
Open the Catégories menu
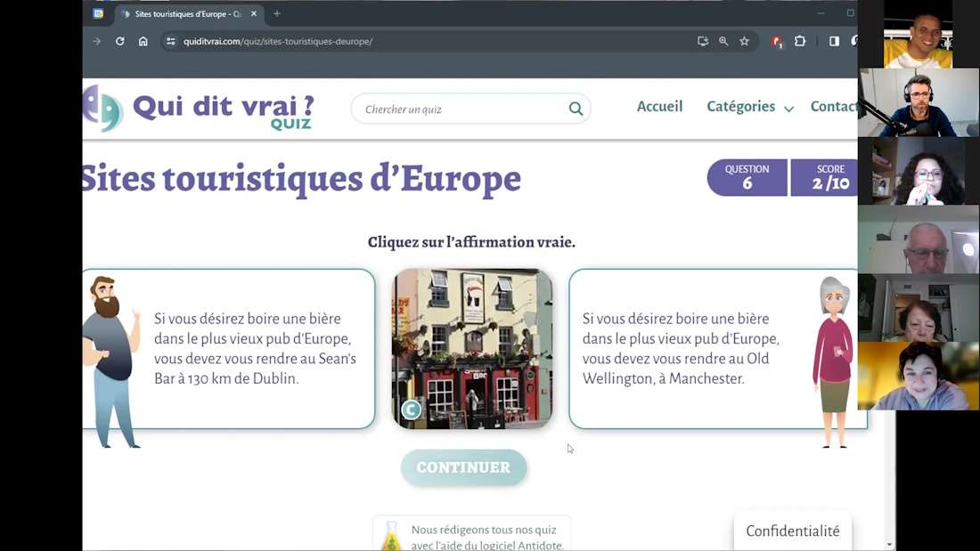tap(740, 107)
